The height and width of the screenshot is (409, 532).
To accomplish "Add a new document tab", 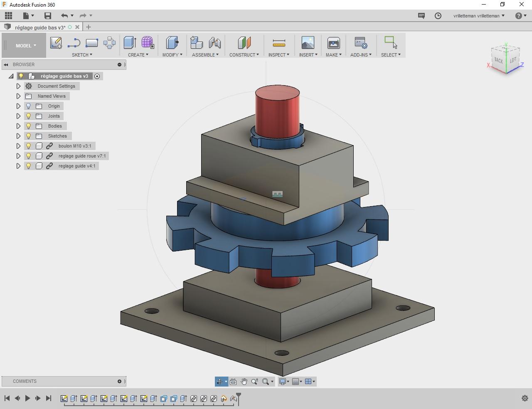I will tap(89, 27).
